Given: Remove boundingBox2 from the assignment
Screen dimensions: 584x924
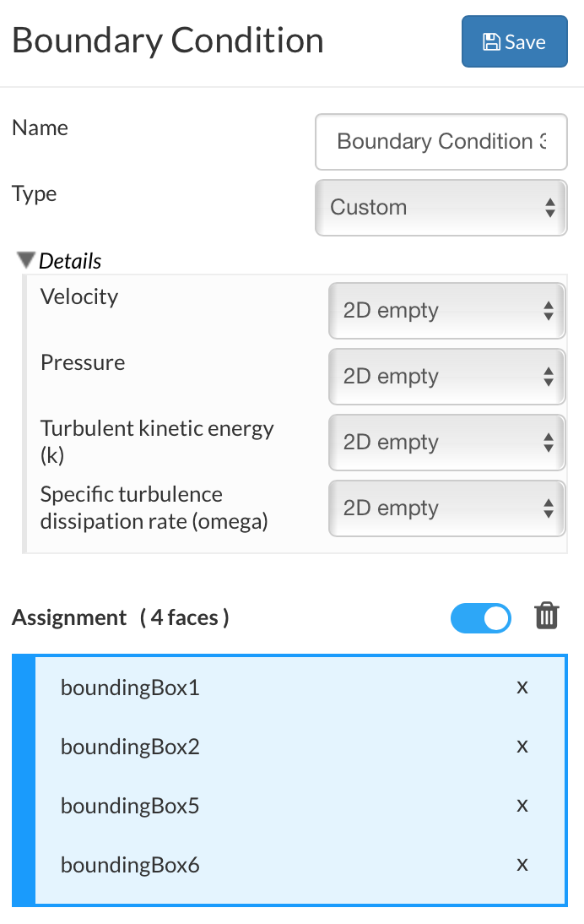Looking at the screenshot, I should pos(522,747).
